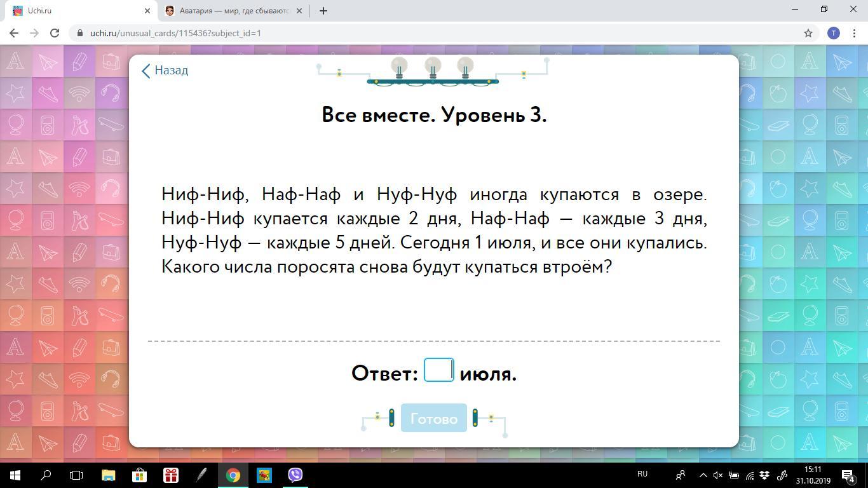Open Microsoft Store from the taskbar

tap(139, 475)
